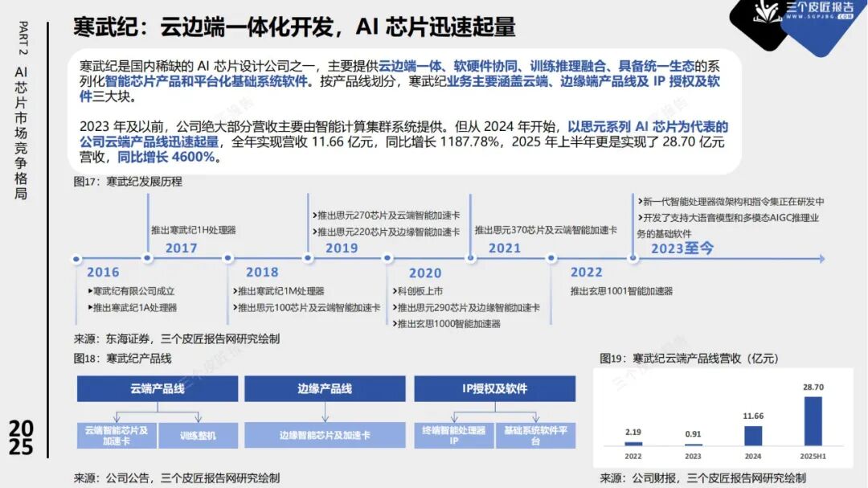Click the 云端智能芯片及加速卡 box
This screenshot has width=868, height=488.
(117, 436)
